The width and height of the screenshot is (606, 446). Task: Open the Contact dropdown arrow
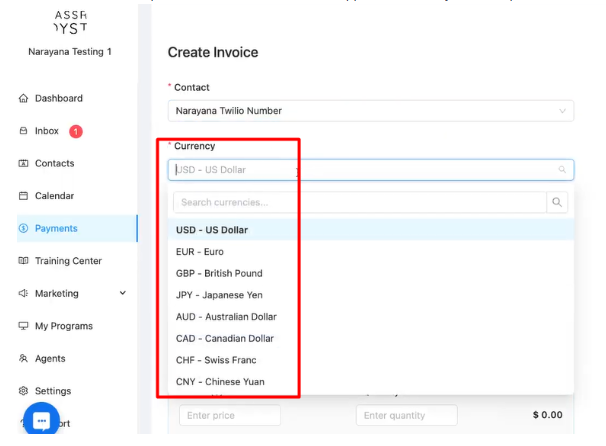(x=563, y=110)
